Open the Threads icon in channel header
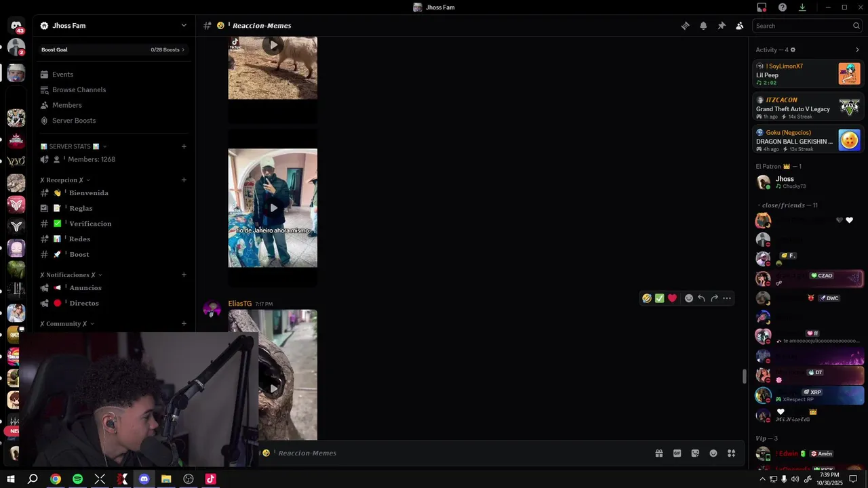 685,26
